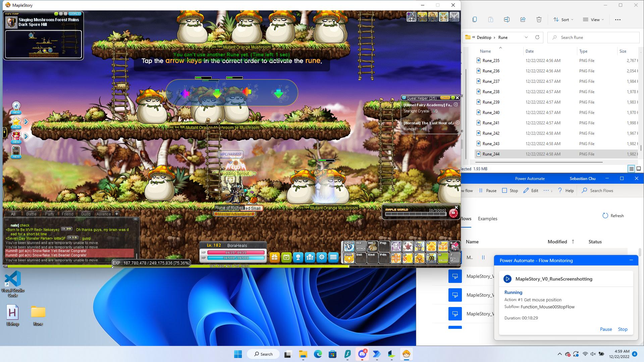Image resolution: width=644 pixels, height=362 pixels.
Task: Remove Ellinel Fairy Academy quest from helper
Action: pos(455,105)
